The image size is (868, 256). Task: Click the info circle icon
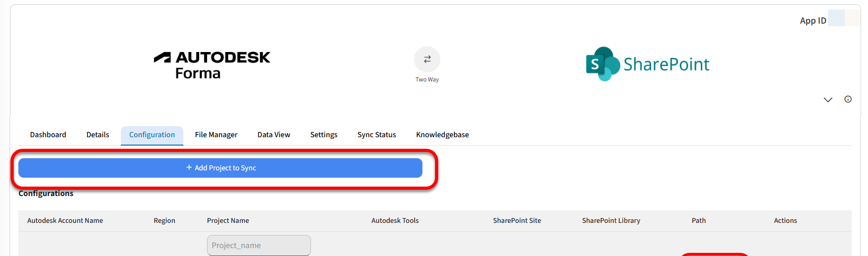coord(848,99)
